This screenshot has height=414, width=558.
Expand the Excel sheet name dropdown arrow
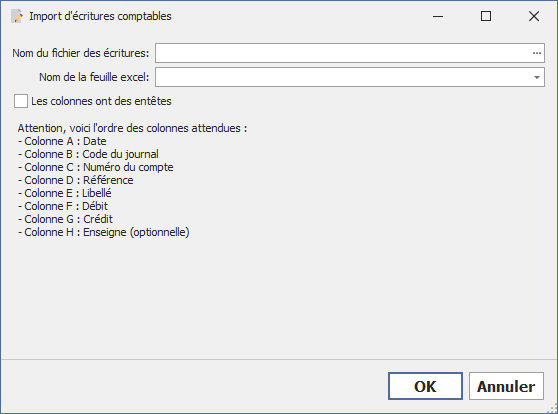tap(537, 77)
